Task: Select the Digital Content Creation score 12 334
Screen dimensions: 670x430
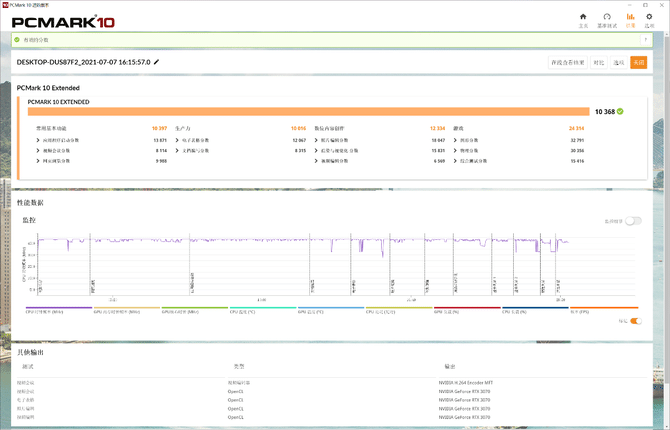Action: [438, 128]
